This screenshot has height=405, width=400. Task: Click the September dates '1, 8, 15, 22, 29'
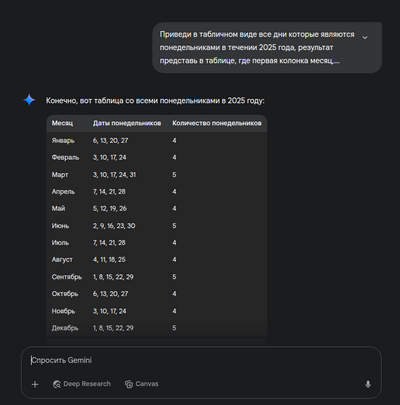(x=113, y=277)
